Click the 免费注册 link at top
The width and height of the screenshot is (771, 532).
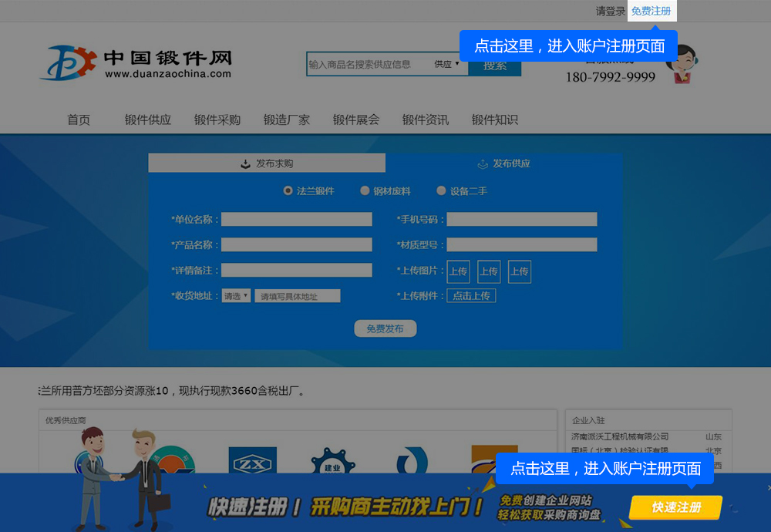(651, 12)
